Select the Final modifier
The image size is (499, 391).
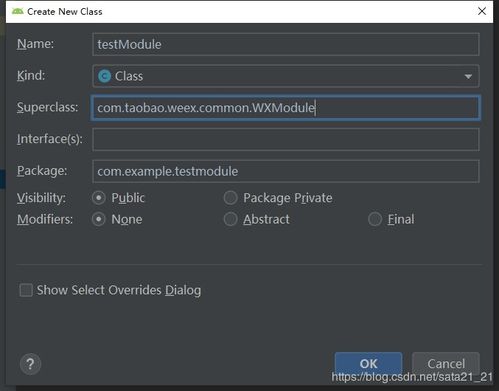tap(375, 219)
